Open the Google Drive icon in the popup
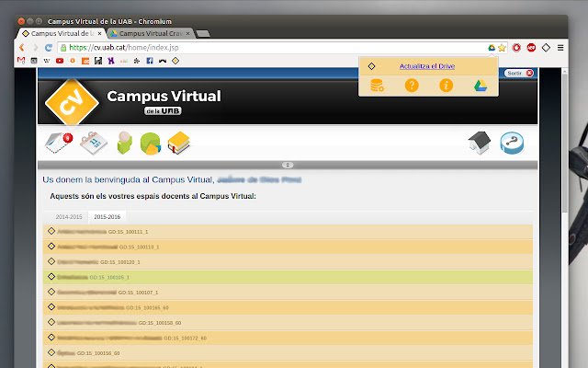 tap(481, 86)
